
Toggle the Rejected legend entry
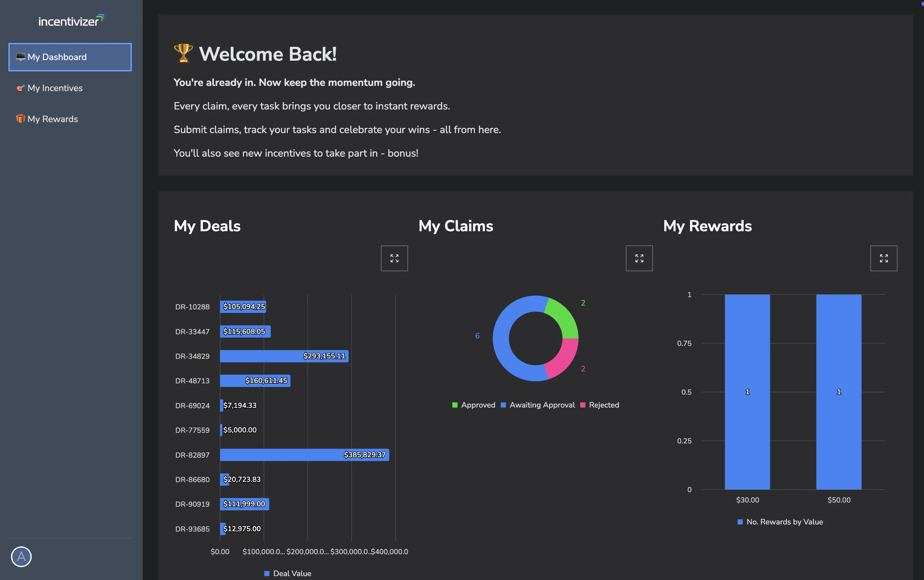[599, 405]
